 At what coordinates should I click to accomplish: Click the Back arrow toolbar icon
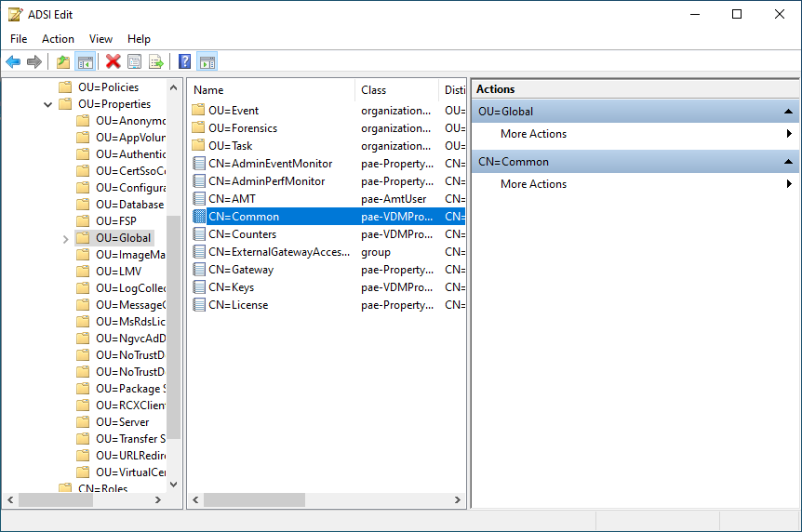13,62
